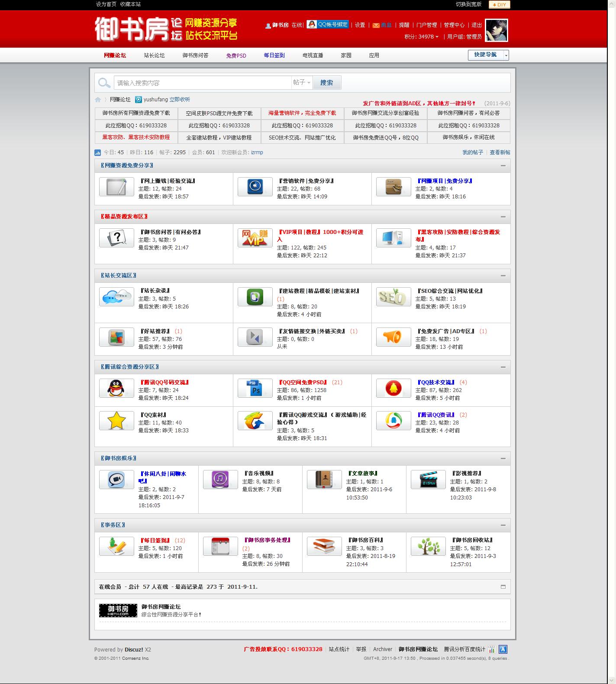Toggle the 在线会员 list expander
The height and width of the screenshot is (684, 616).
(x=503, y=587)
